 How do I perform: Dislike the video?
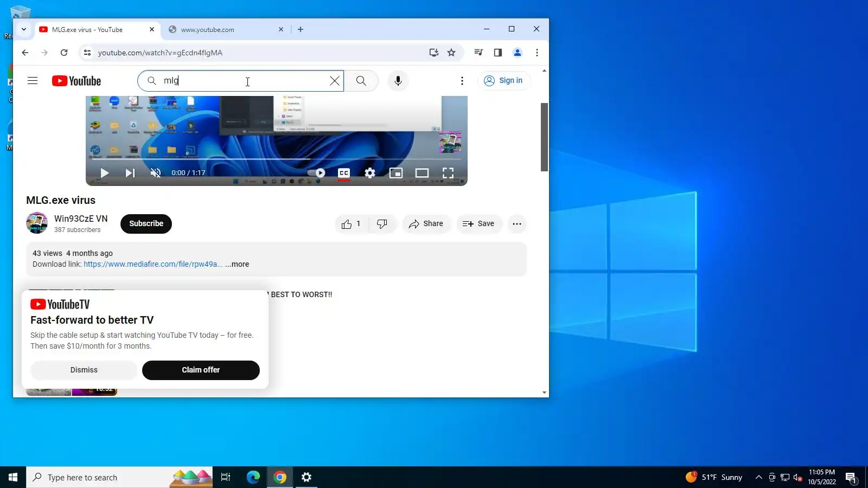point(382,224)
